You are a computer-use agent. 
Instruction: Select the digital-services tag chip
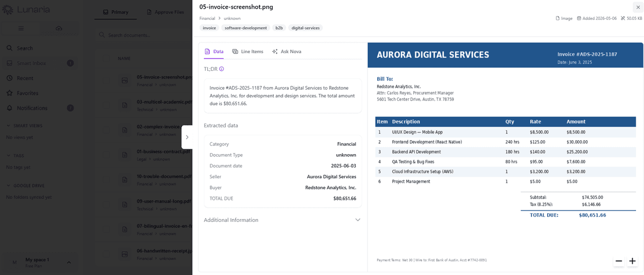pyautogui.click(x=305, y=28)
